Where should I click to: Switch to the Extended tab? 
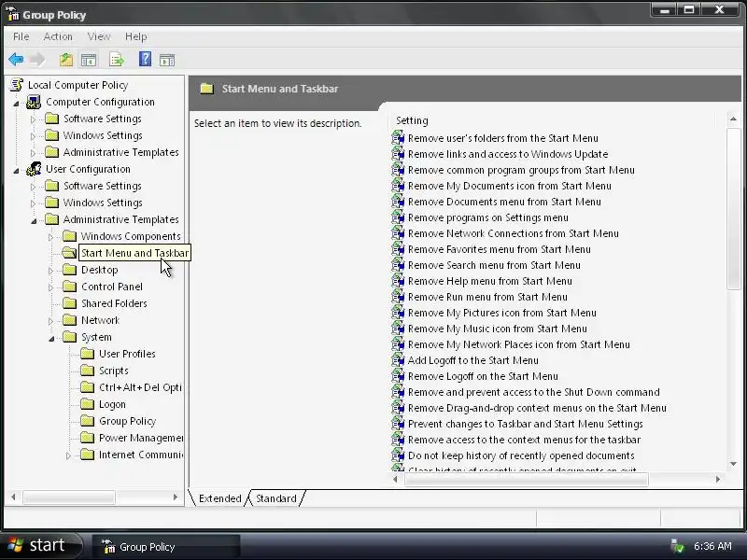[219, 498]
